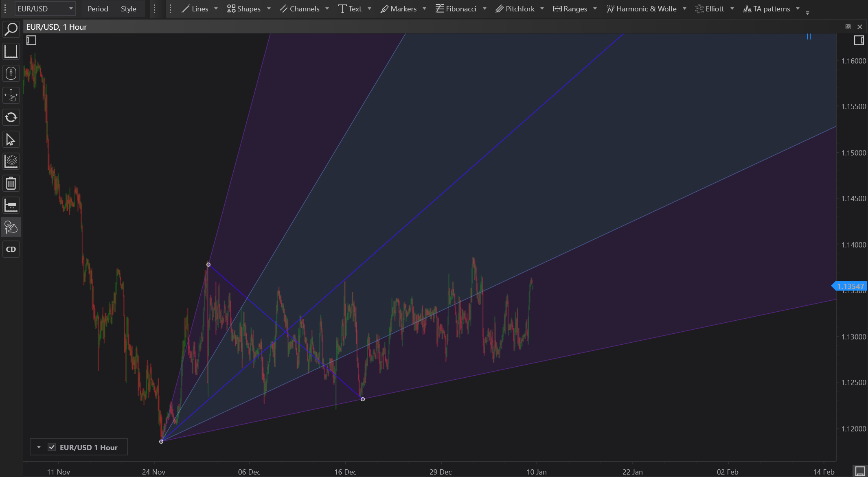Expand the legend arrow beside EUR/USD 1 Hour
This screenshot has width=868, height=477.
pyautogui.click(x=39, y=447)
